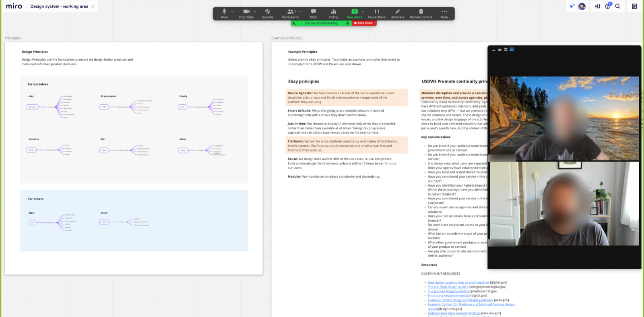Toggle Miro collaborator cursors icon

pos(572,6)
